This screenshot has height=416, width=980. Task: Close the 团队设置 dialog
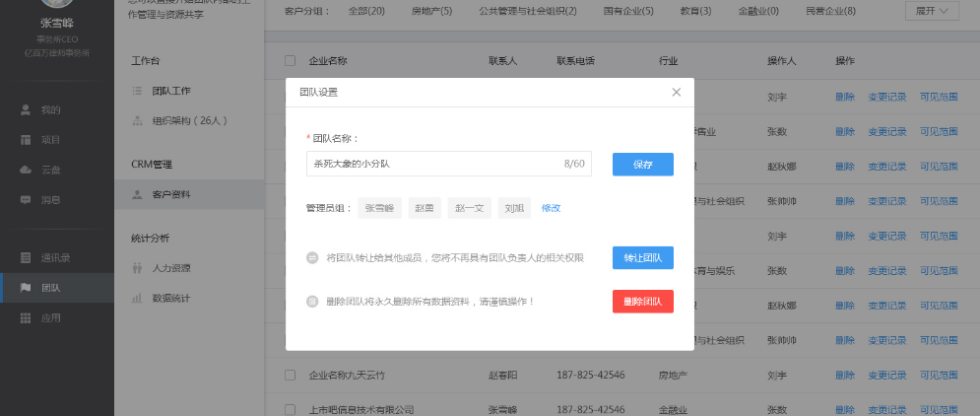(x=676, y=92)
